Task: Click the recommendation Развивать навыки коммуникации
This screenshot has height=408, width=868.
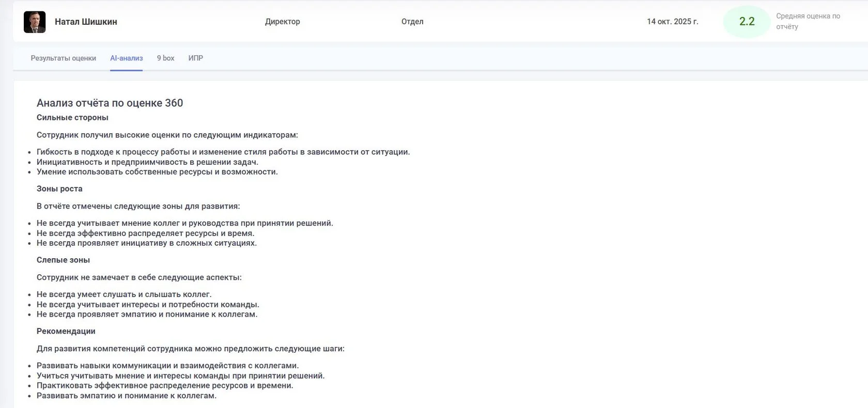Action: click(x=167, y=366)
